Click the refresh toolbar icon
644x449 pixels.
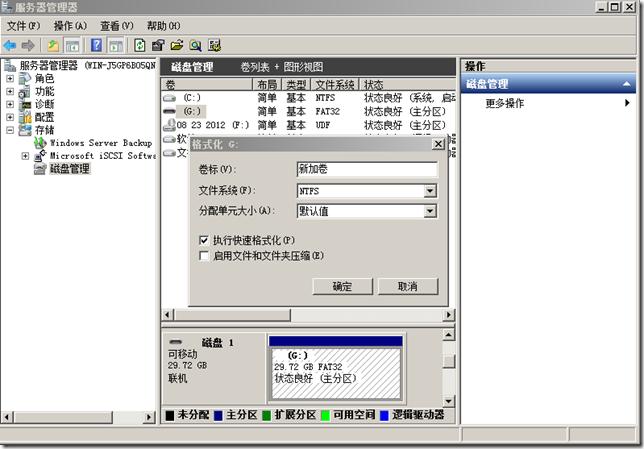(140, 45)
